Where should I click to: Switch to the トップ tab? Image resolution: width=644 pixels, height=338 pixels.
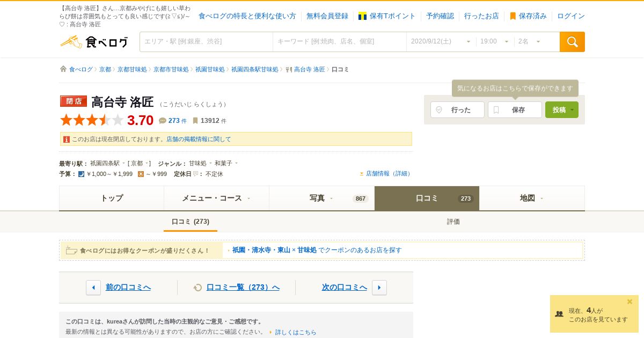(x=112, y=198)
